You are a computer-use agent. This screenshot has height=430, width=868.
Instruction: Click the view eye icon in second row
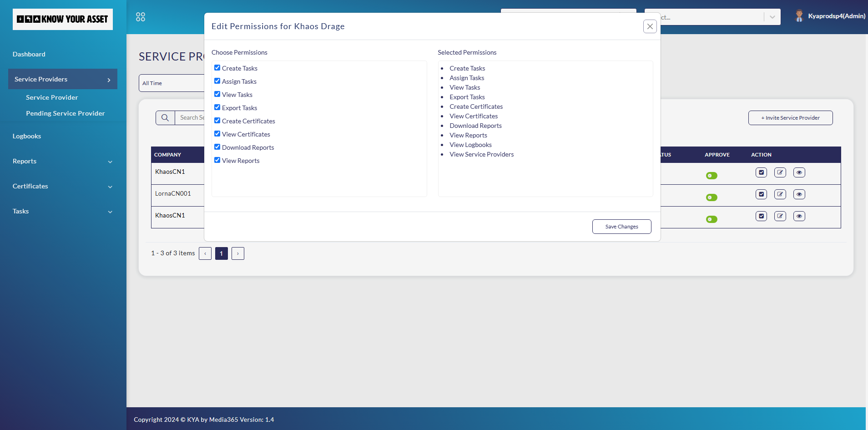pyautogui.click(x=799, y=194)
